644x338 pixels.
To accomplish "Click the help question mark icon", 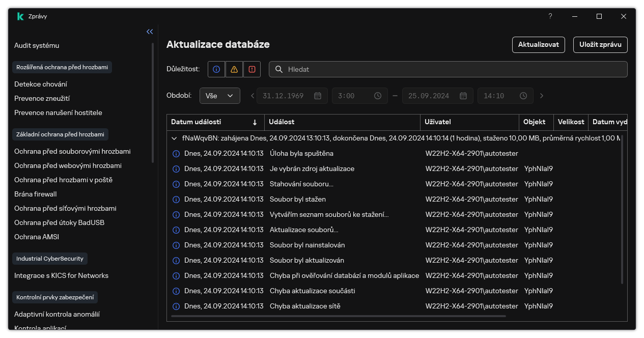I will tap(550, 16).
